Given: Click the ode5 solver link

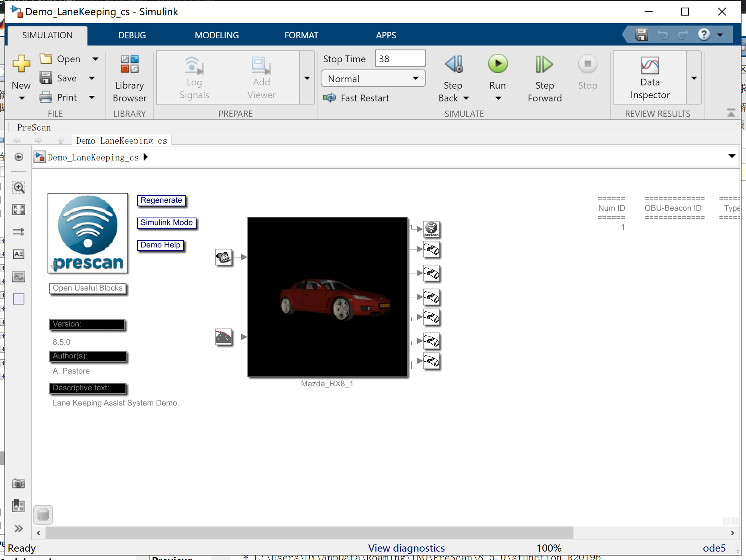Looking at the screenshot, I should (714, 548).
